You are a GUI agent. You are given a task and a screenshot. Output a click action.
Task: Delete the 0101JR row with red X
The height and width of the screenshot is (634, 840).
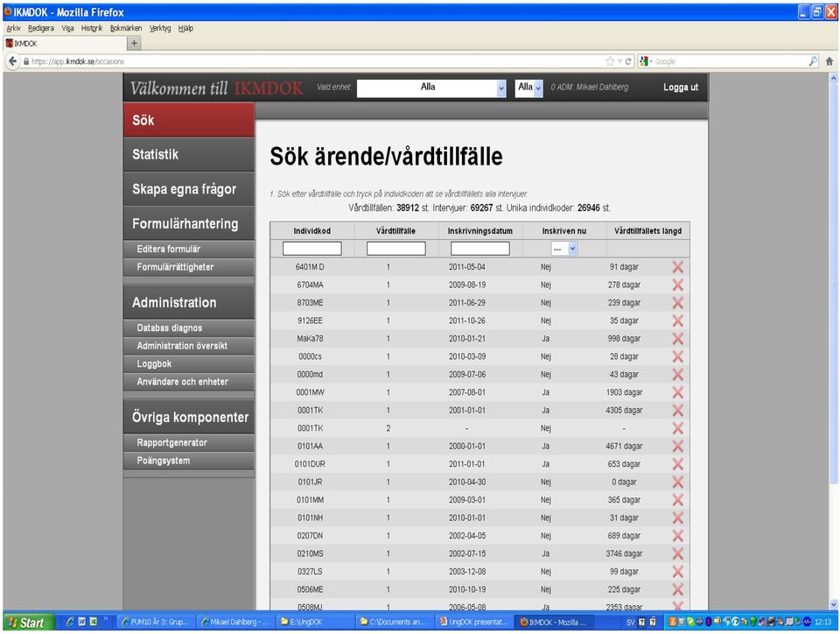[677, 482]
